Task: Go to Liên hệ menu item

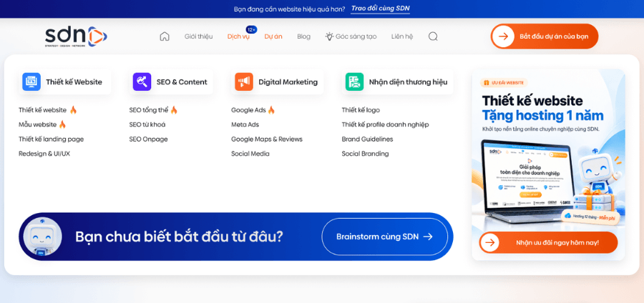Action: point(401,36)
